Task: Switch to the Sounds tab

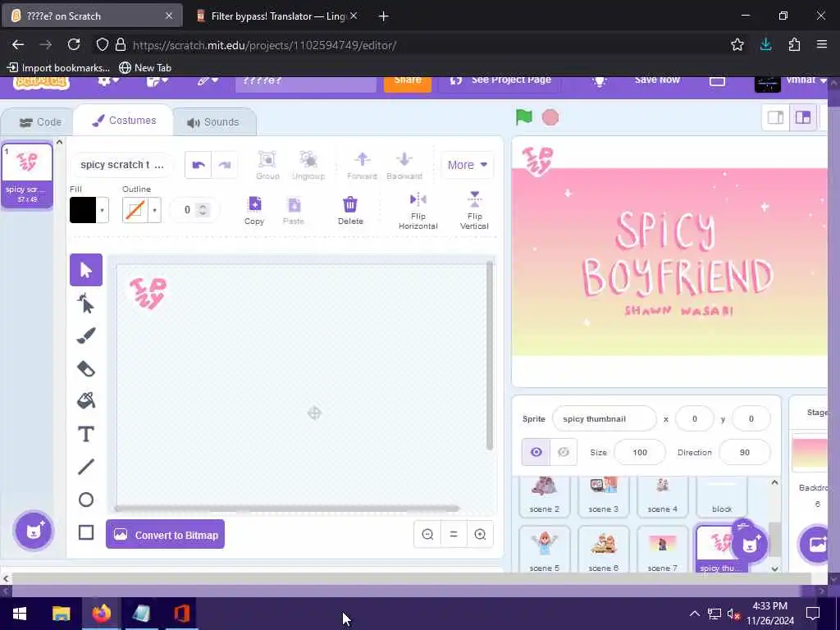Action: [214, 122]
